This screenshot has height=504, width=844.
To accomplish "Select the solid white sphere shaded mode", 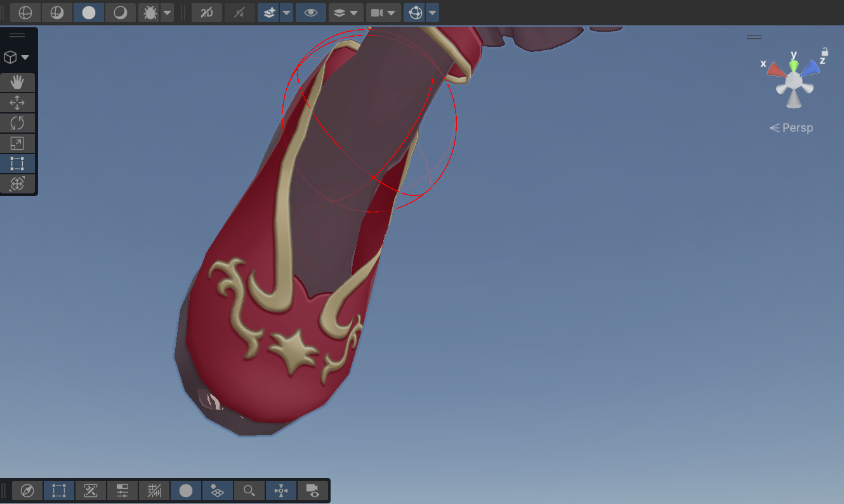I will tap(89, 13).
